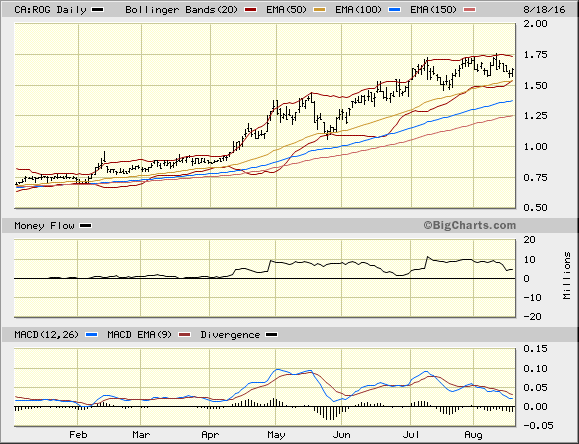579x444 pixels.
Task: Click the Divergence label
Action: (x=230, y=335)
